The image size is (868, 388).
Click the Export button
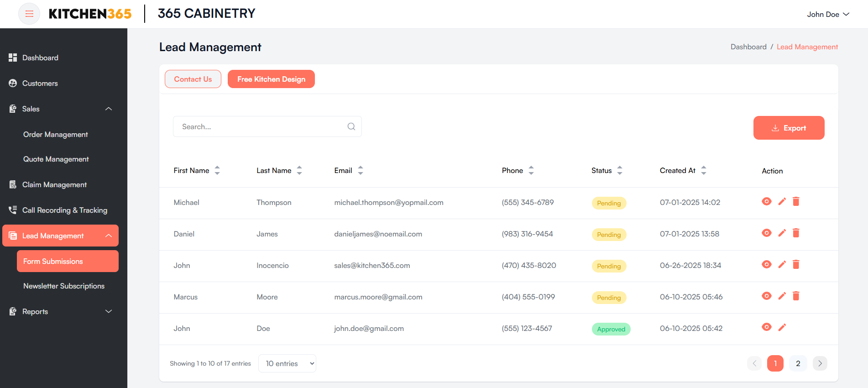(789, 128)
